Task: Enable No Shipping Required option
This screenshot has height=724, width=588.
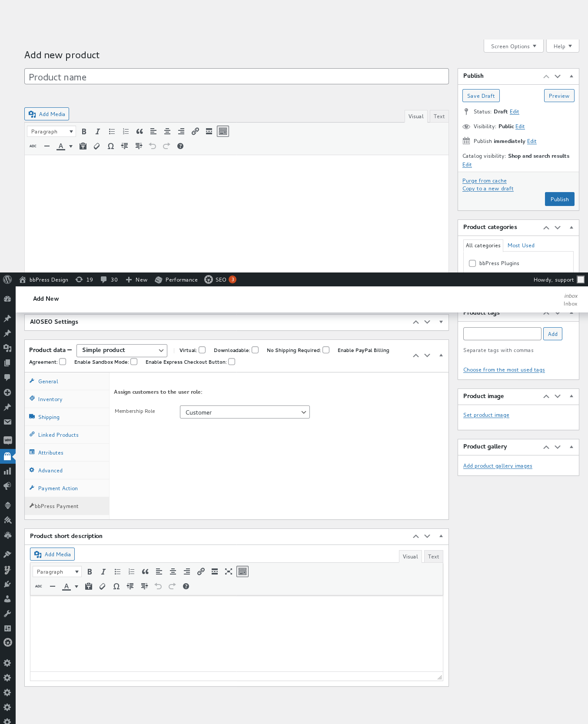Action: [326, 350]
